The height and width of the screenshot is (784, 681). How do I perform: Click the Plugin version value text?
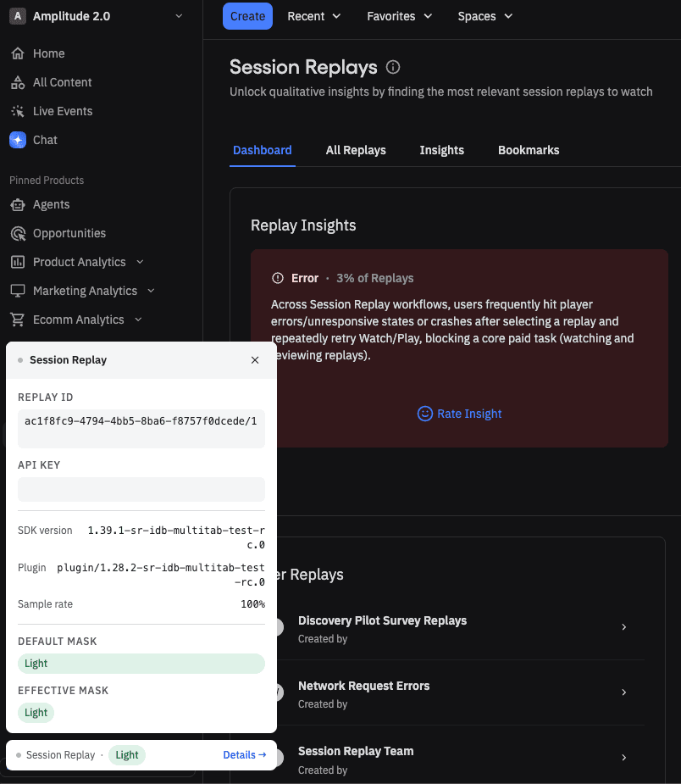161,575
